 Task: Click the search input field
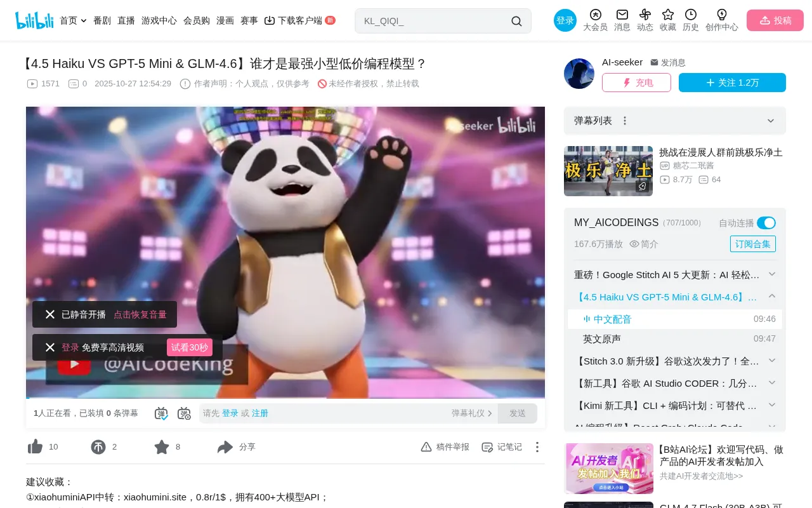(434, 21)
